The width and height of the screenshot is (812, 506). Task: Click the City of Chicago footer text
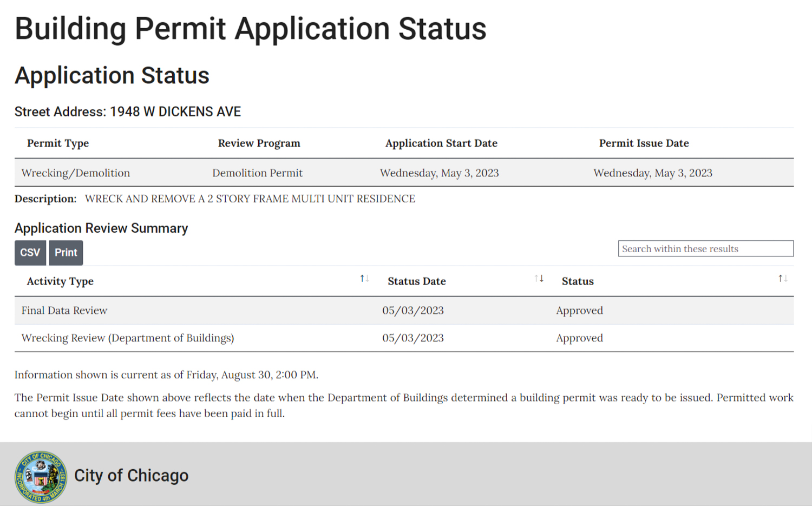[131, 476]
